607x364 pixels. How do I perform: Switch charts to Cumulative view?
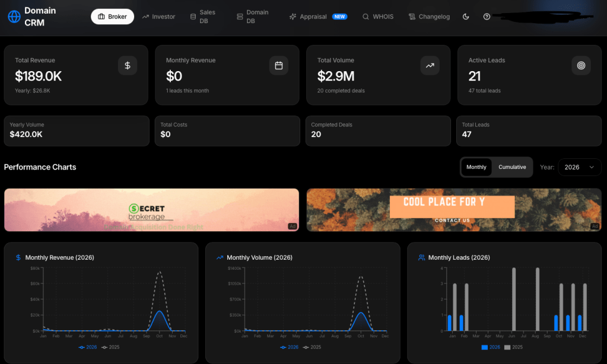(x=512, y=167)
